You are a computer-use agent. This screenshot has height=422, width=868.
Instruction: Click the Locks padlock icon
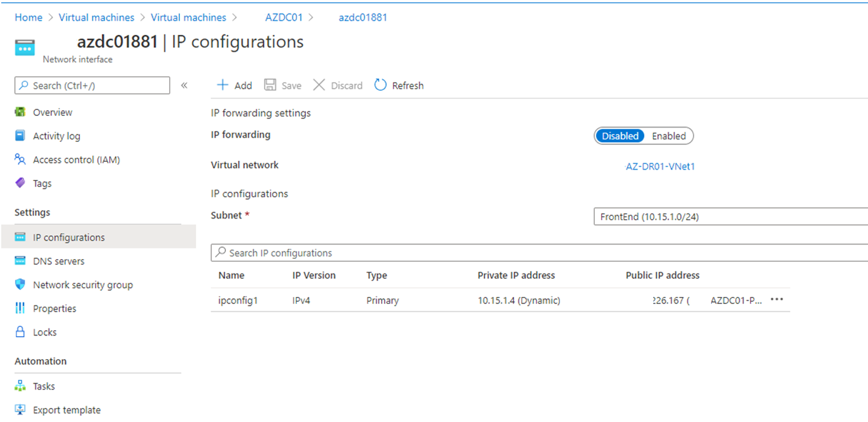click(x=20, y=332)
